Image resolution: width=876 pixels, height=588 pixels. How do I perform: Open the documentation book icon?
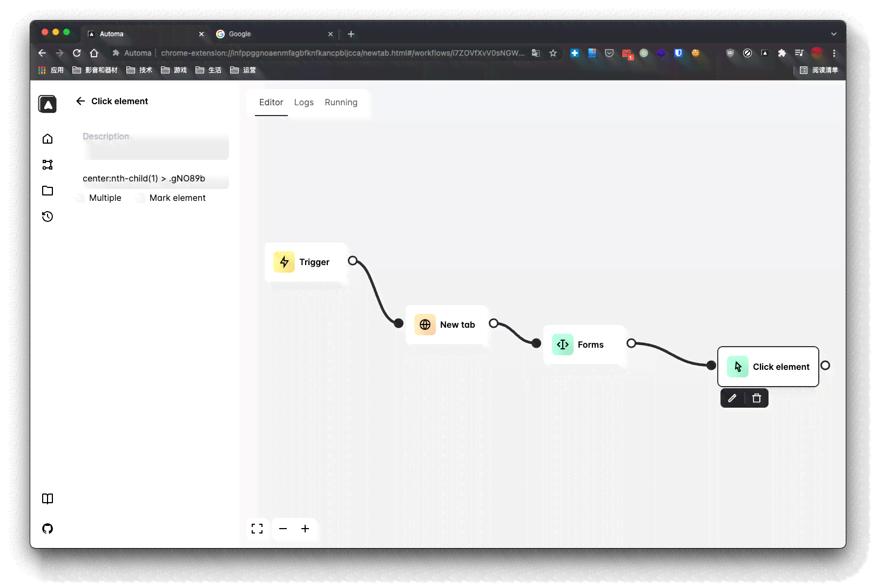click(x=48, y=499)
